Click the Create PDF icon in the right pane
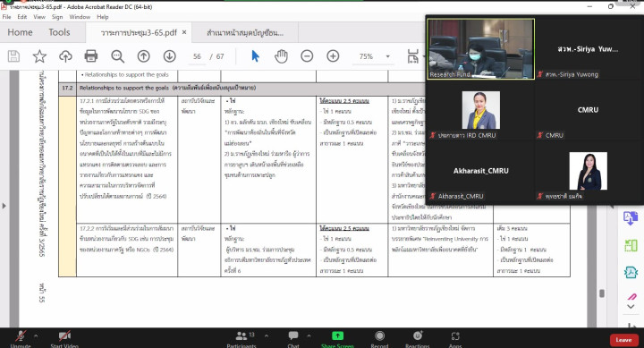The width and height of the screenshot is (644, 348). pos(631,272)
